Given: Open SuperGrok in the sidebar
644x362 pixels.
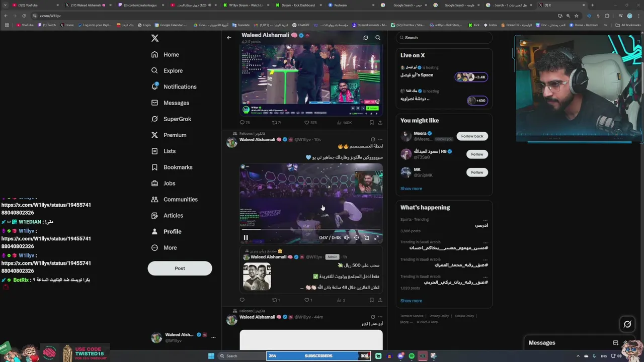Looking at the screenshot, I should [x=171, y=119].
